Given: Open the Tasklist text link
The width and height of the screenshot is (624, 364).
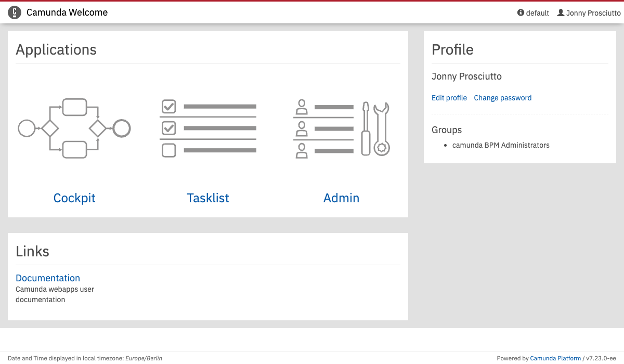Looking at the screenshot, I should [x=208, y=198].
